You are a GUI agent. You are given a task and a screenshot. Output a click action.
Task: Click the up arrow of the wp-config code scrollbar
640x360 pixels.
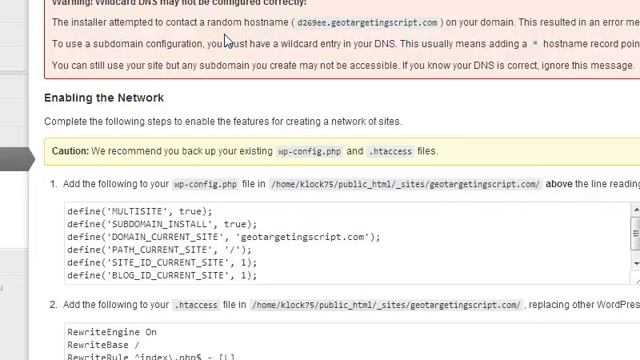pos(636,210)
